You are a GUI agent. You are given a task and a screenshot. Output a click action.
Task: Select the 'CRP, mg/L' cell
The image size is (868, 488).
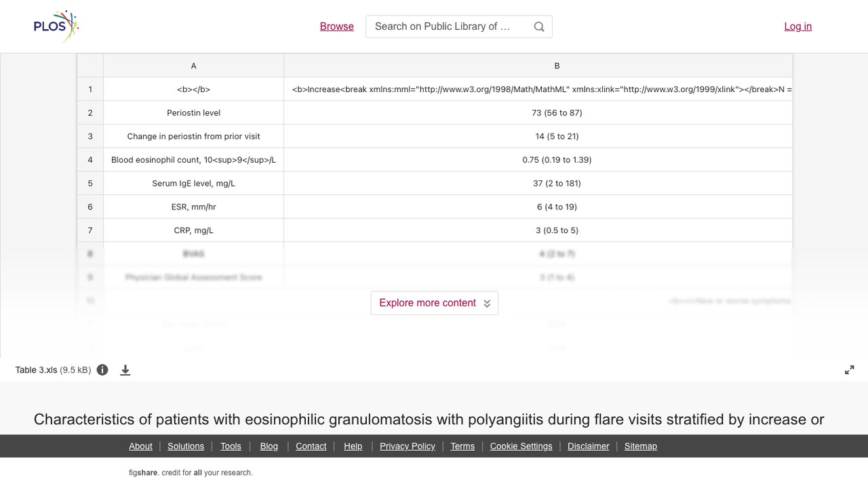pos(193,230)
